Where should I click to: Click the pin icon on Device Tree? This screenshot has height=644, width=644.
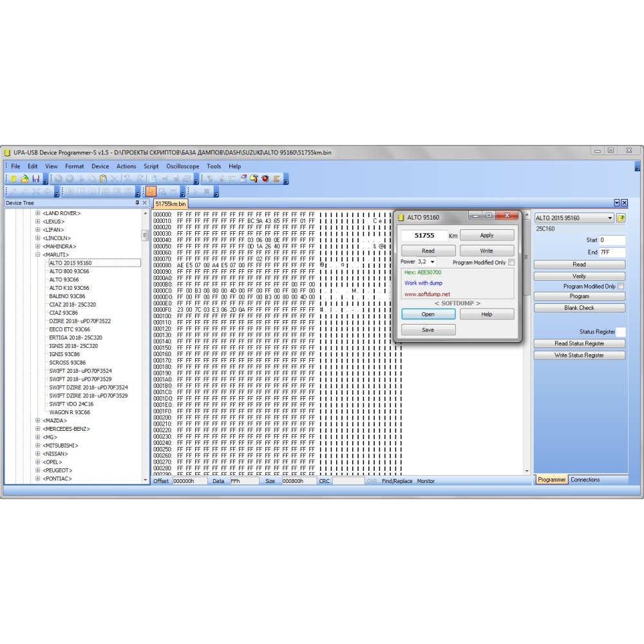[137, 203]
